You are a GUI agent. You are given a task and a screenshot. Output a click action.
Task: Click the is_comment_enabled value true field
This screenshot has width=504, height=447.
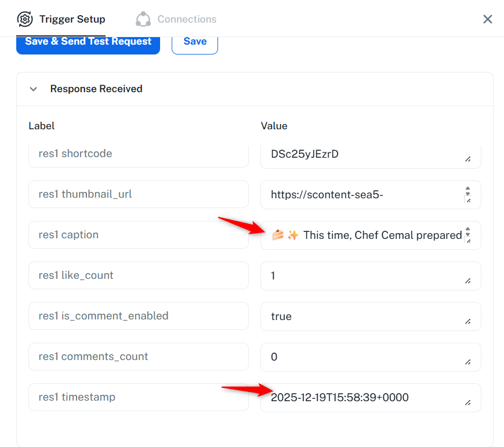coord(365,316)
